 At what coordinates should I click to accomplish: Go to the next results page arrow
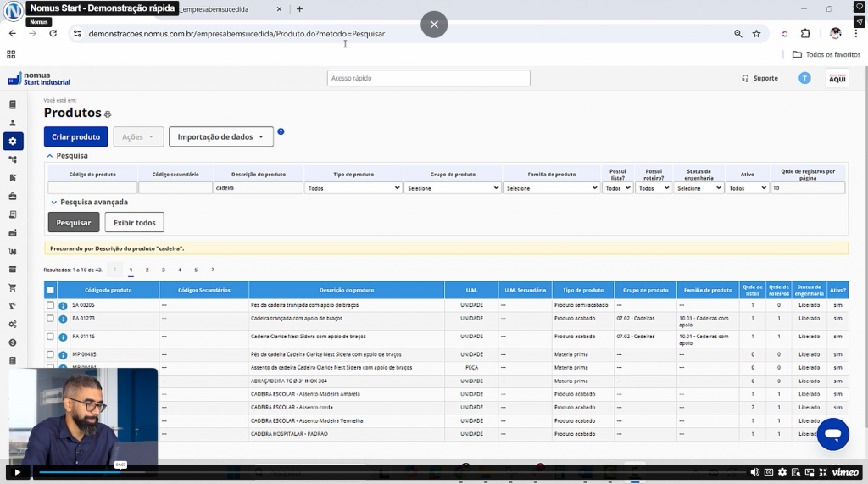pos(213,270)
